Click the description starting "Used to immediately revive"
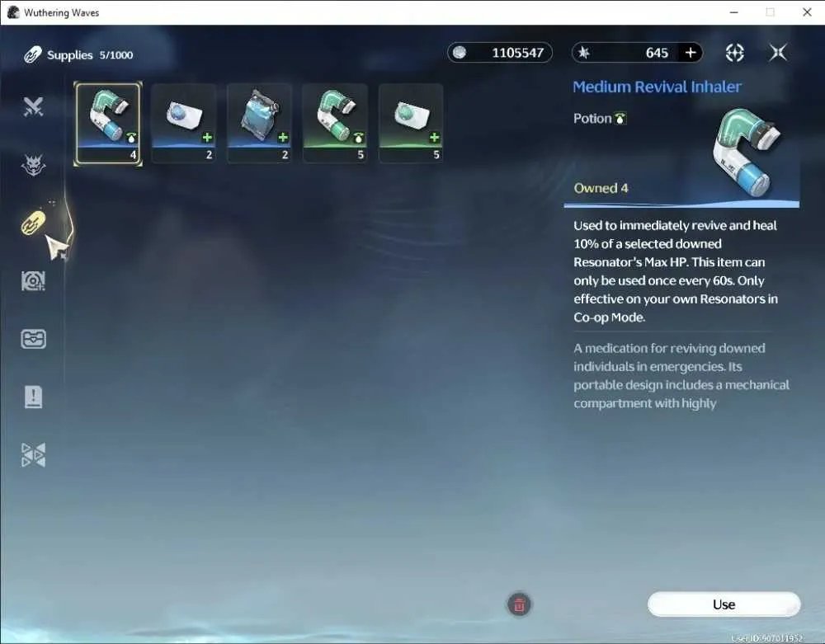The height and width of the screenshot is (644, 825). pos(676,271)
